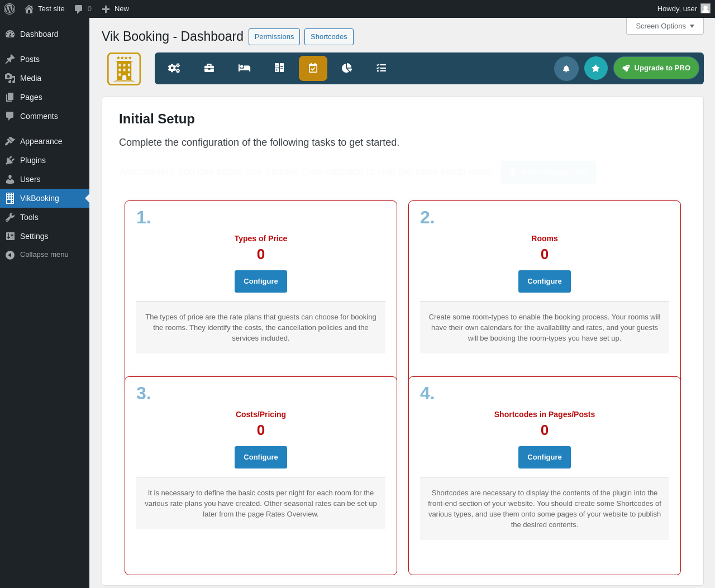Viewport: 715px width, 588px height.
Task: Click the Dashboard gauge icon in sidebar
Action: coord(10,34)
